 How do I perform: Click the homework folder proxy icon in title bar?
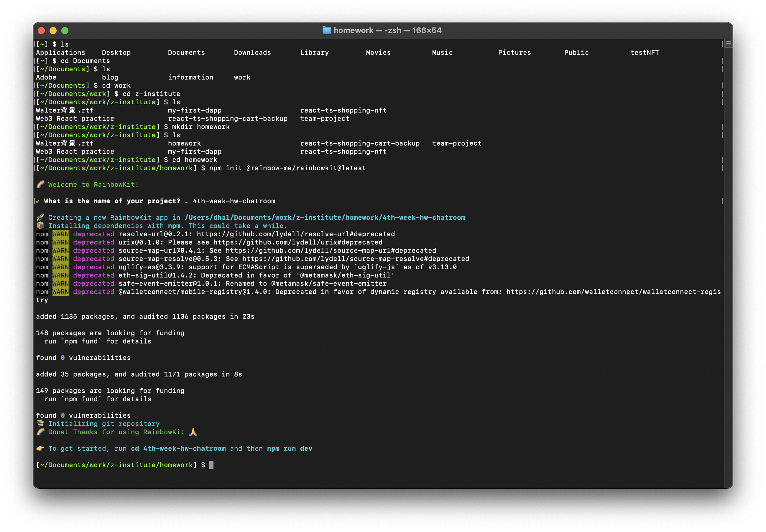326,30
